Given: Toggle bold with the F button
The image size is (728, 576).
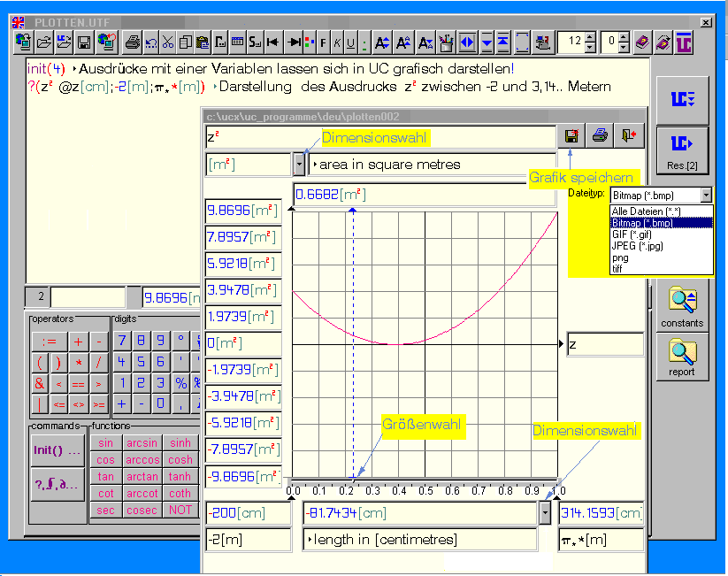Looking at the screenshot, I should tap(323, 42).
